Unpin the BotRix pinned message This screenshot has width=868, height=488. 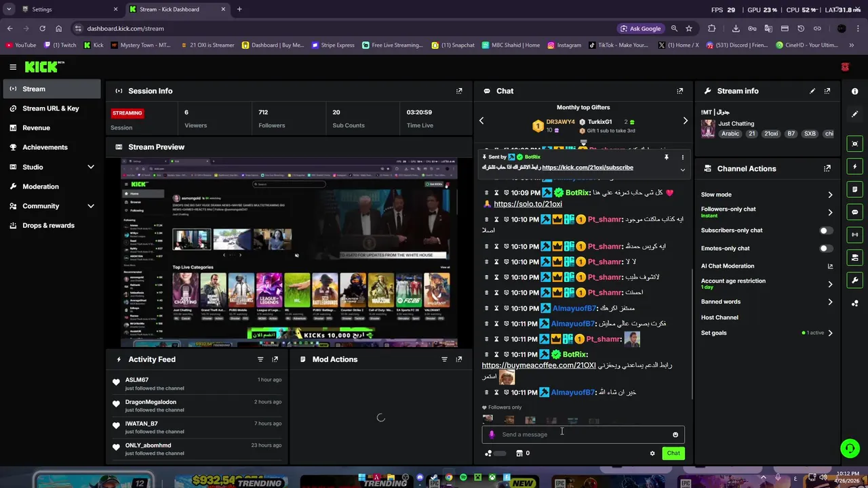[667, 157]
